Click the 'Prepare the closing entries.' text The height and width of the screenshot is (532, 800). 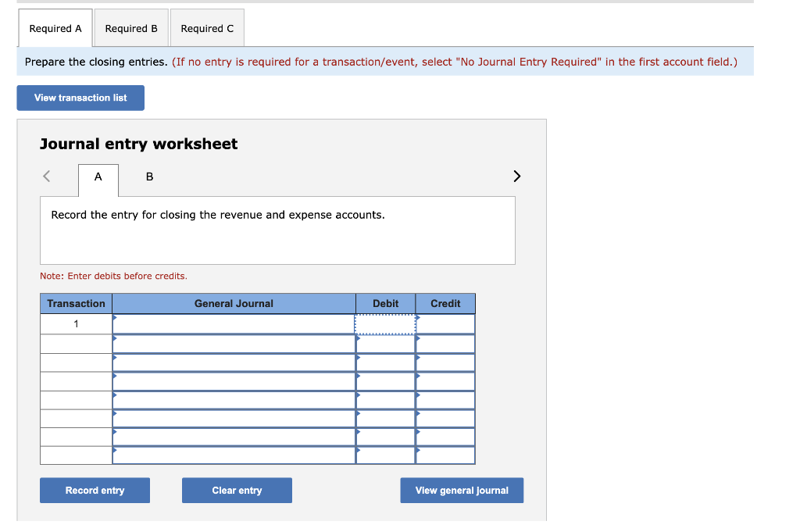(x=96, y=62)
